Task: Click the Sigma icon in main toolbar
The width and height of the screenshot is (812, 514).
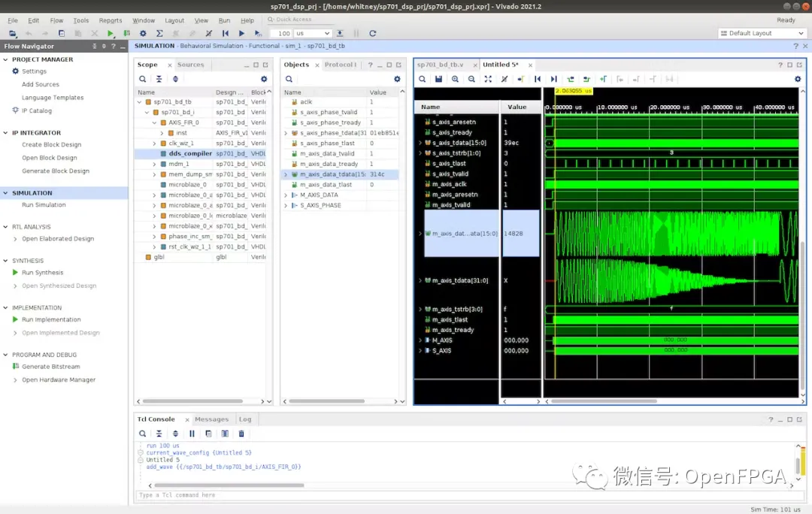Action: (x=159, y=33)
